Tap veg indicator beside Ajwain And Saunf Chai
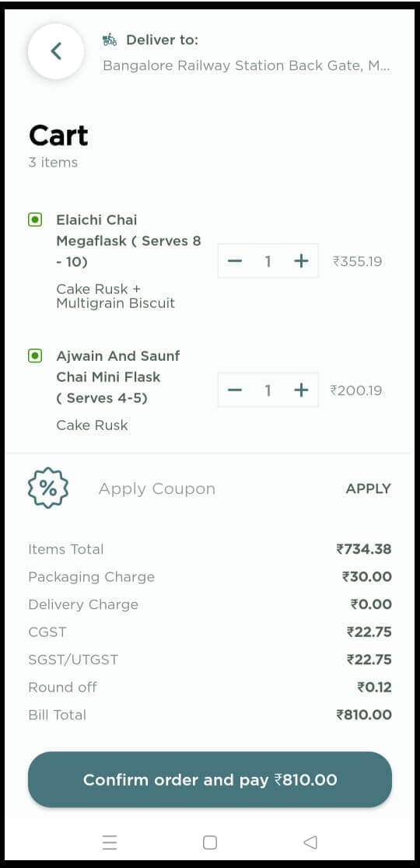Viewport: 420px width, 868px height. (x=35, y=356)
